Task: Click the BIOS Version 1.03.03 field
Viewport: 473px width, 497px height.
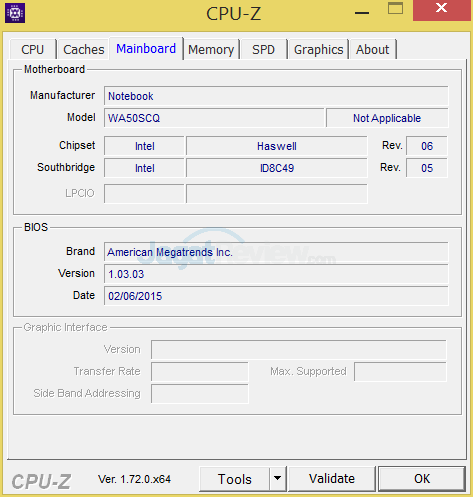Action: 276,274
